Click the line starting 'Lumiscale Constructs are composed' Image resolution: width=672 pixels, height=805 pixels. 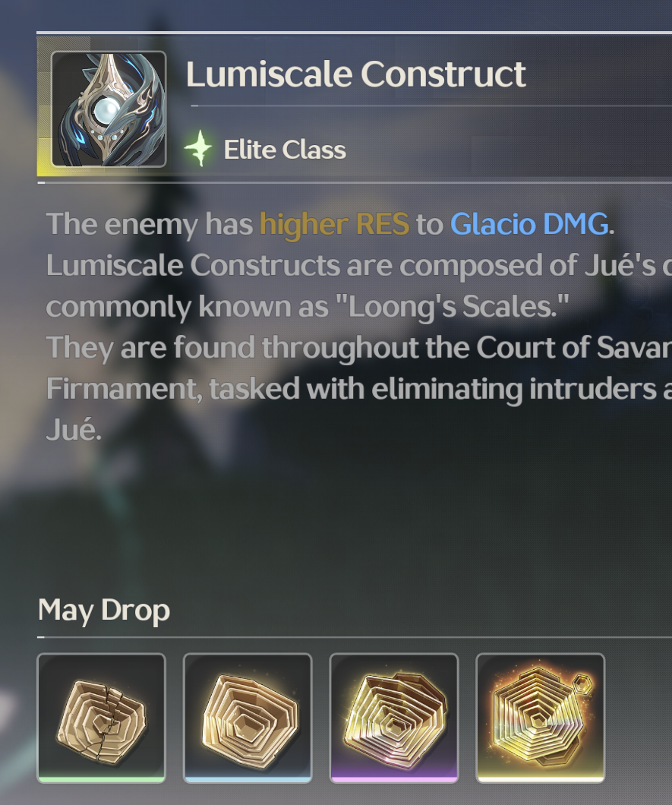pyautogui.click(x=359, y=266)
